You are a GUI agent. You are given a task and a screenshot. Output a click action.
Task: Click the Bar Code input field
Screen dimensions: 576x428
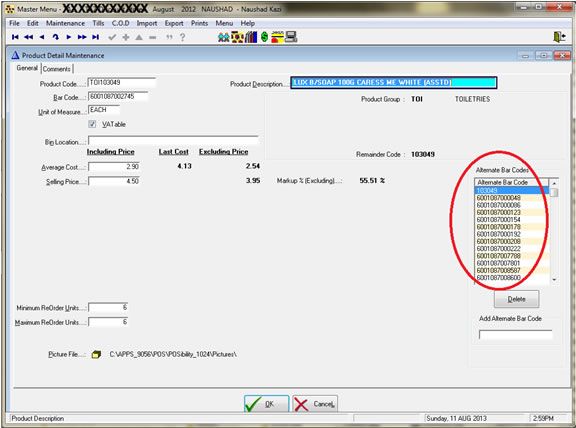pos(118,97)
